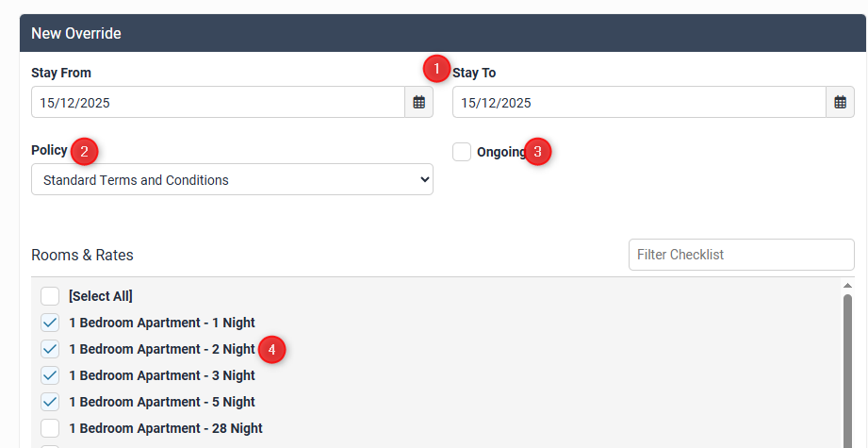Open the Stay From calendar picker
Screen dimensions: 868x448
pos(419,103)
